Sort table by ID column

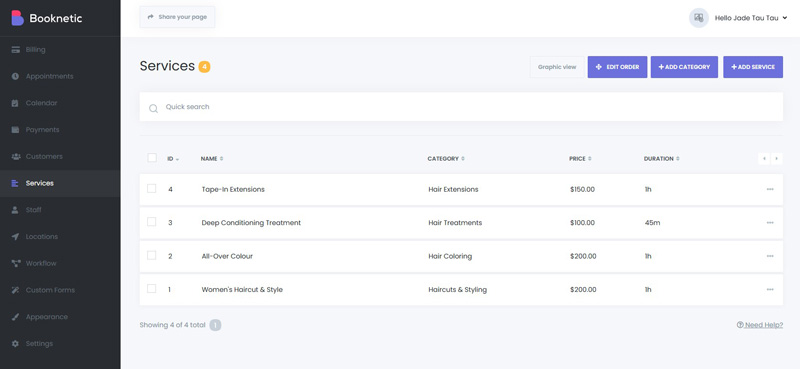click(173, 159)
